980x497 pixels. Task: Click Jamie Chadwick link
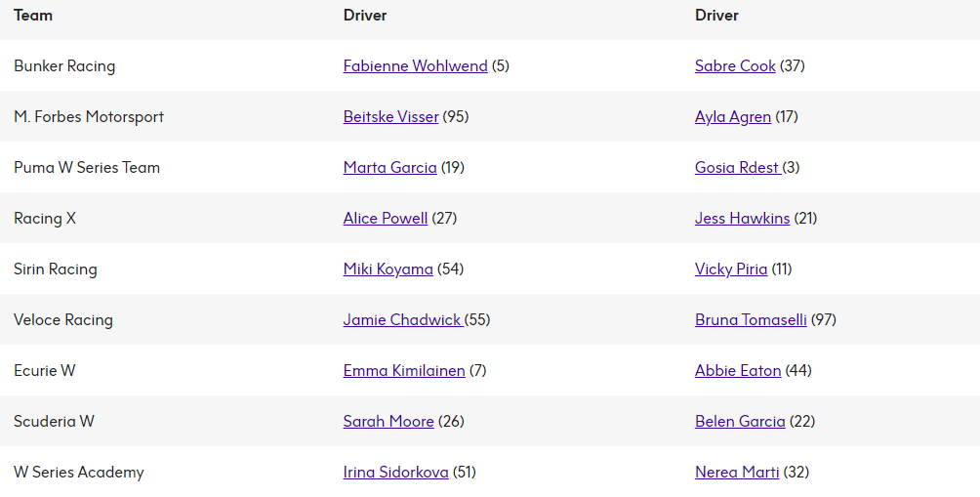point(403,319)
